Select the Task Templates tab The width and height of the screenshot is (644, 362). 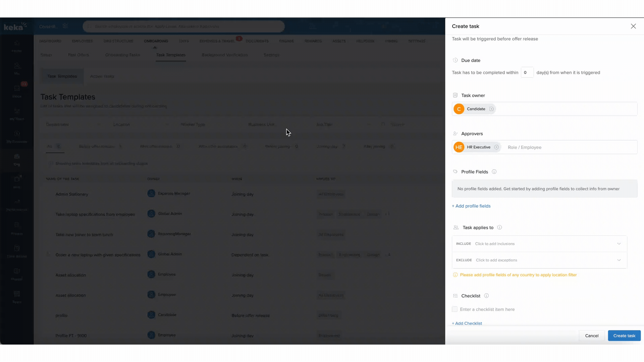click(171, 54)
